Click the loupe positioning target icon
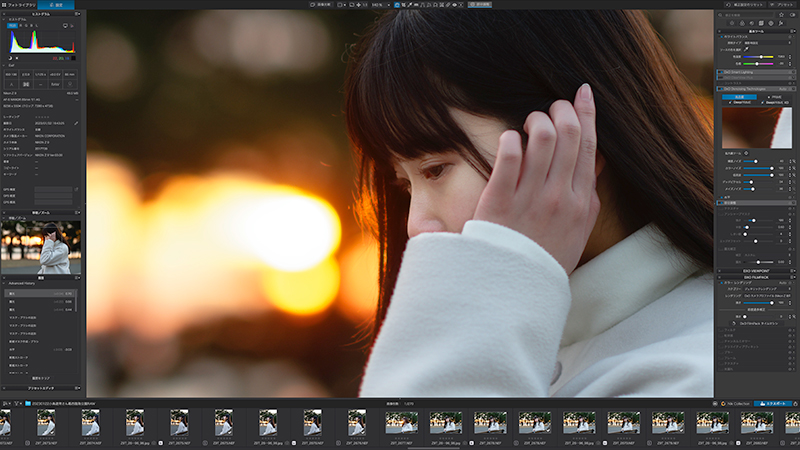This screenshot has height=450, width=800. (746, 153)
